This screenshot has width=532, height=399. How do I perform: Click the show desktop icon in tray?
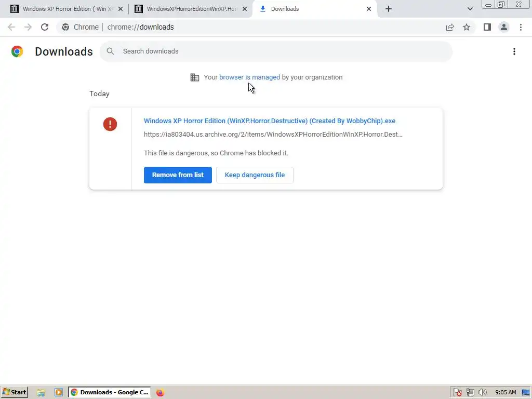(x=526, y=393)
